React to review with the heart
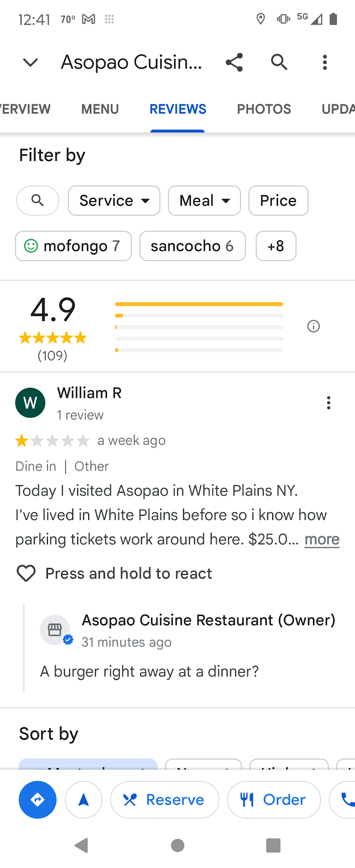 pyautogui.click(x=26, y=573)
